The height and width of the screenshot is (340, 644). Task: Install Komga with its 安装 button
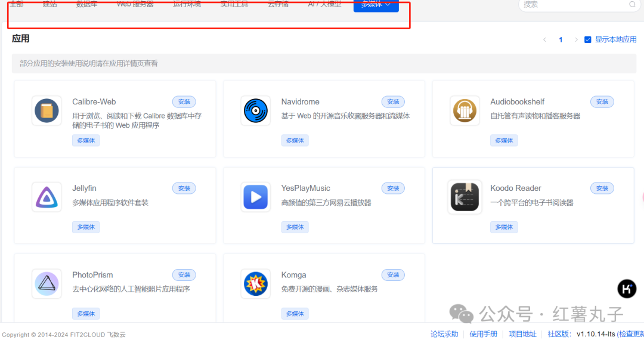pos(393,275)
